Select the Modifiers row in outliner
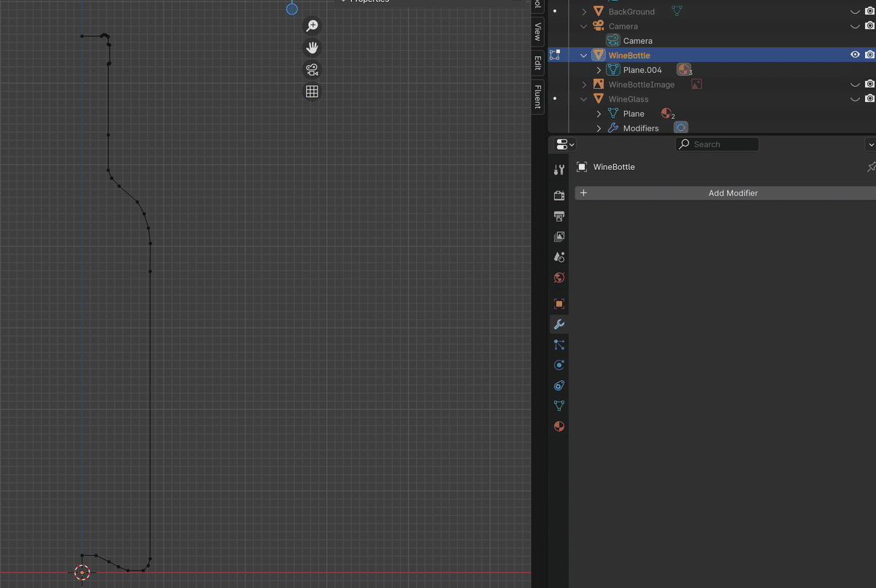This screenshot has width=876, height=588. coord(641,128)
